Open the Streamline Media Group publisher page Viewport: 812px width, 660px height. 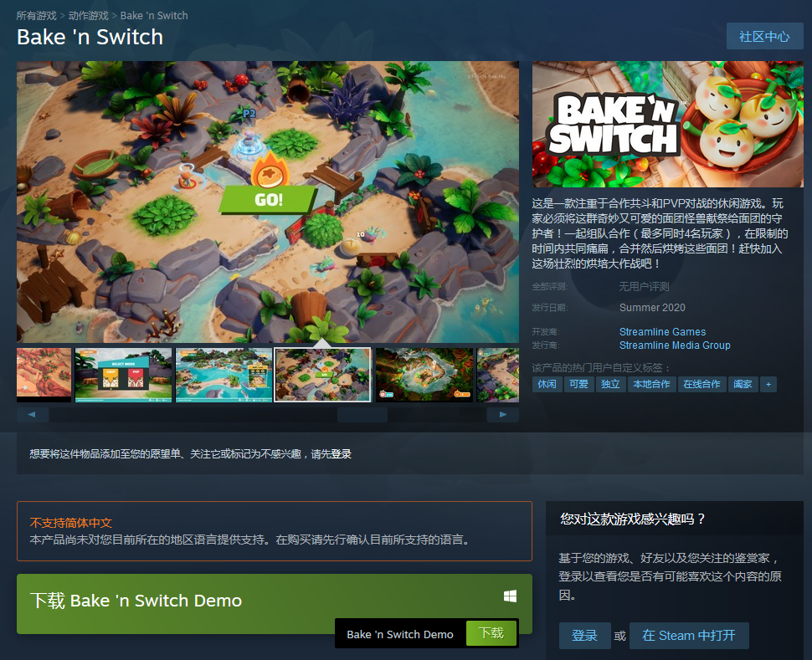click(675, 345)
